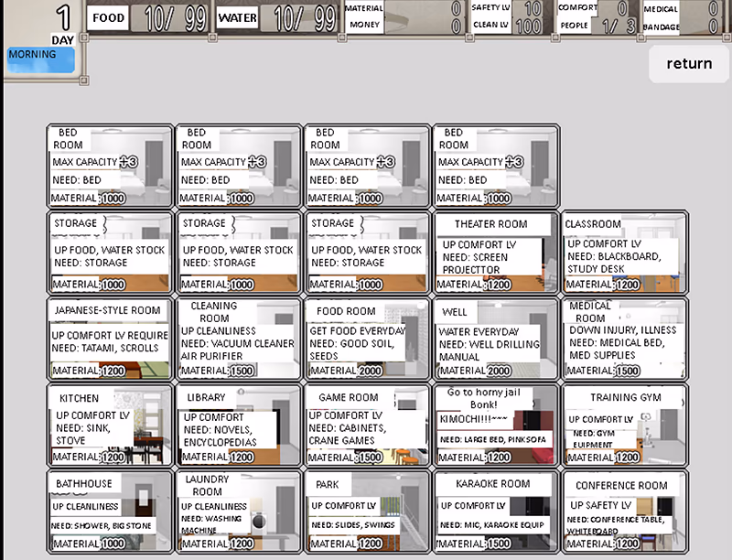Click the Water stock counter
This screenshot has width=732, height=560.
click(277, 17)
